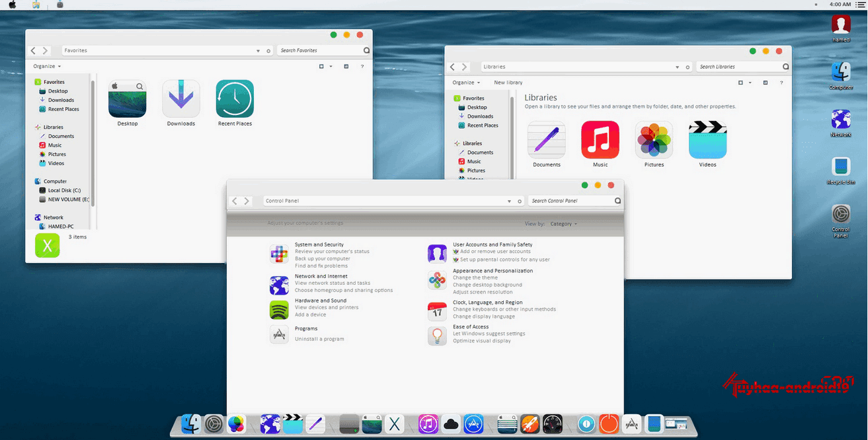Click the Apple logo in the menu bar
Viewport: 868px width, 440px height.
coord(12,5)
